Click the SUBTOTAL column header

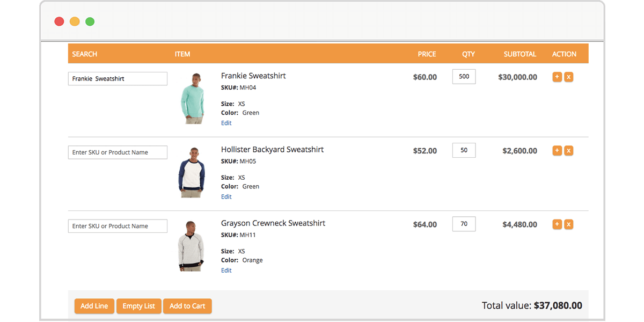tap(519, 54)
